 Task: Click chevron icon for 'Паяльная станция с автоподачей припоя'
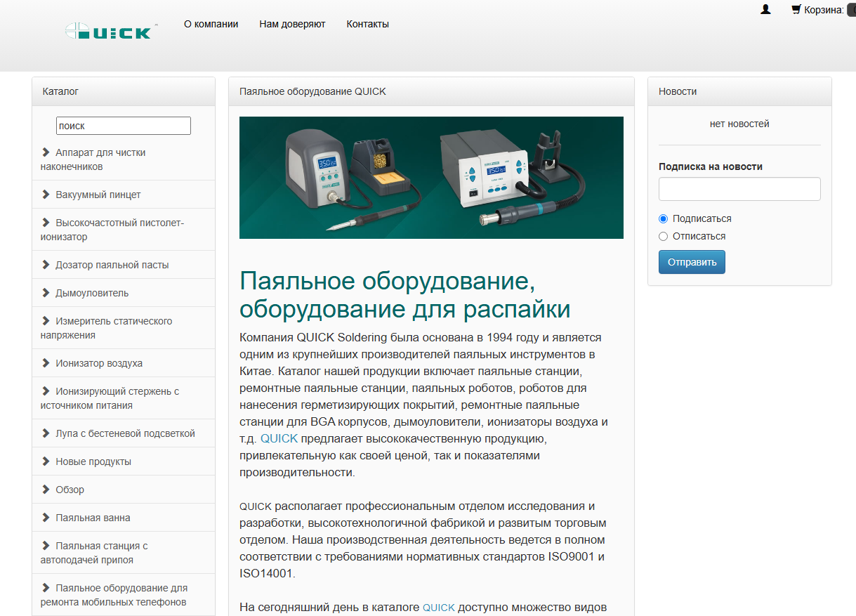coord(46,545)
